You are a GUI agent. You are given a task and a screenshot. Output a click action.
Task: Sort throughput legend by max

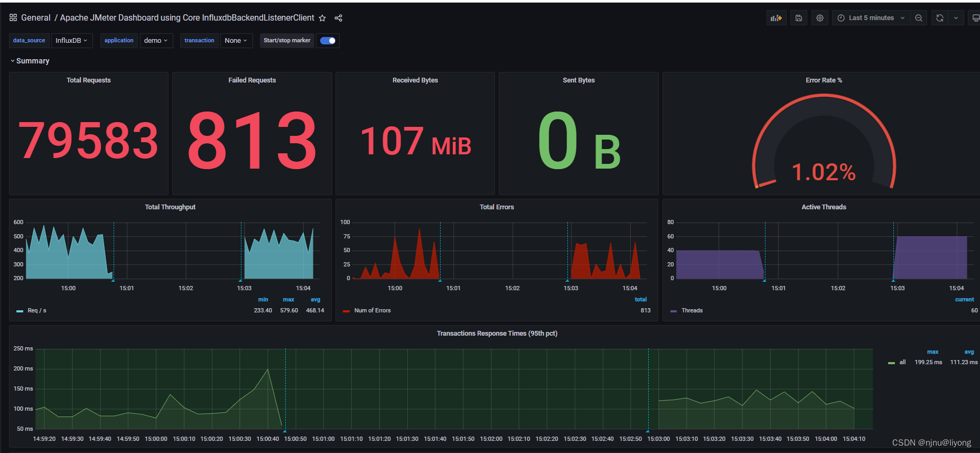(288, 300)
